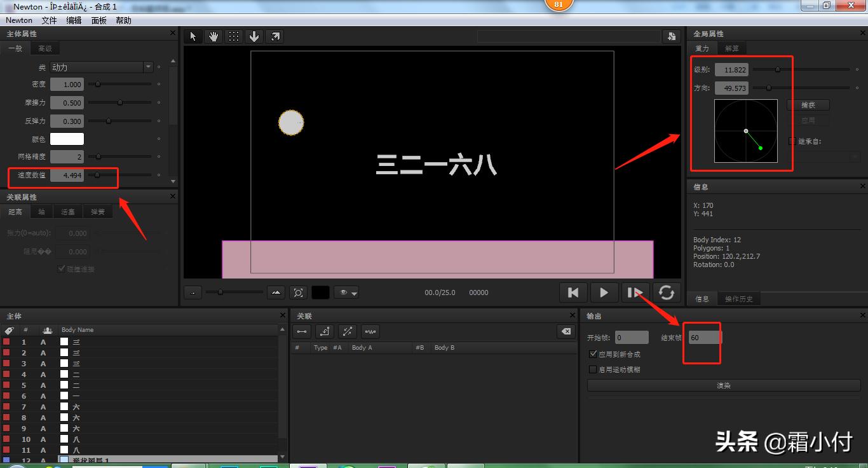Select the arrow selection tool
Image resolution: width=868 pixels, height=468 pixels.
pos(193,36)
